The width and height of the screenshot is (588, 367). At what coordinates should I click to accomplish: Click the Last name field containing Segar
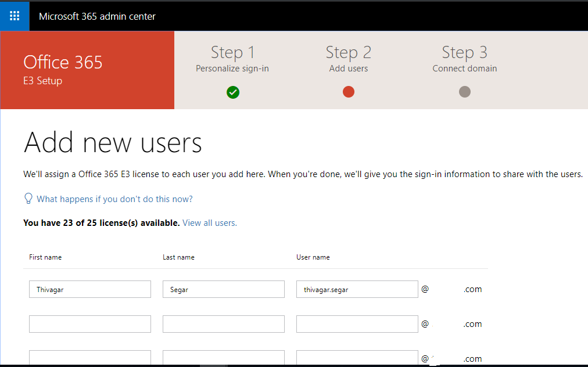point(223,289)
